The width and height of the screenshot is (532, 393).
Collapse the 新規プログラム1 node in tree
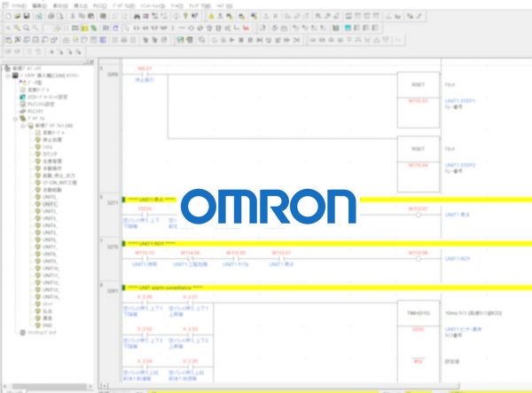tap(23, 126)
